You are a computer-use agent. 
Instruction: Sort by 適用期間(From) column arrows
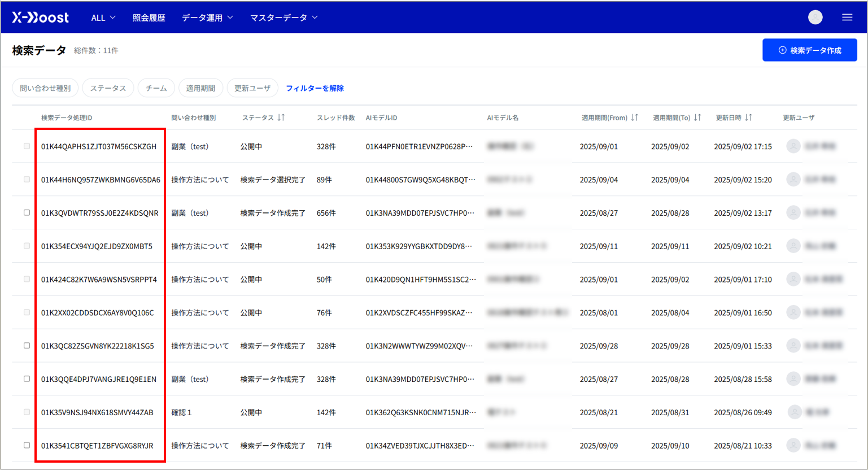635,117
